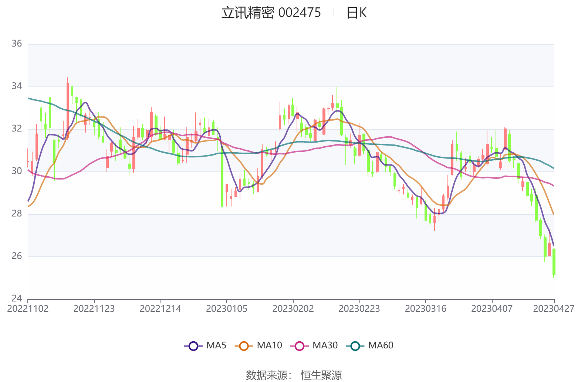
Task: Click the x-axis date label 20230105
Action: [227, 308]
